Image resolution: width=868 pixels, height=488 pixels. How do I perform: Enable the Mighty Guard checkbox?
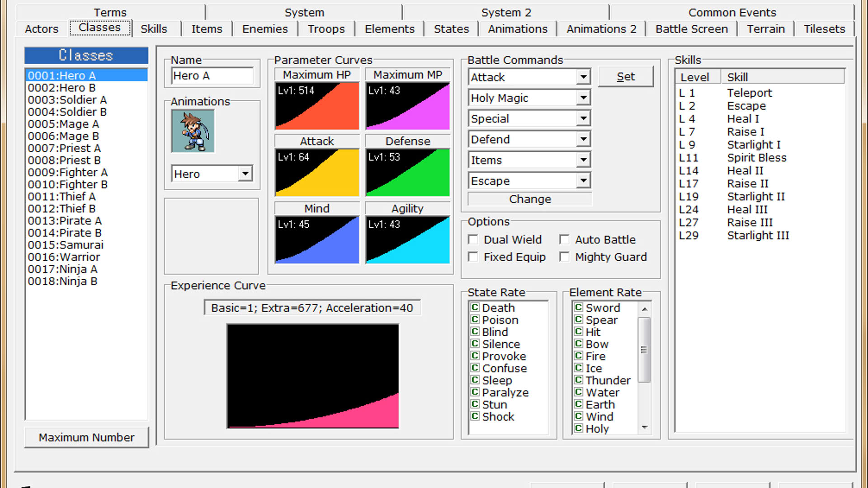click(x=564, y=257)
